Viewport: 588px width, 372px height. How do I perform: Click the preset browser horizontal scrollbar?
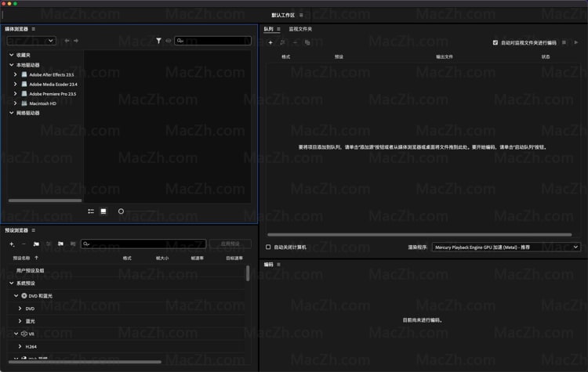click(85, 362)
